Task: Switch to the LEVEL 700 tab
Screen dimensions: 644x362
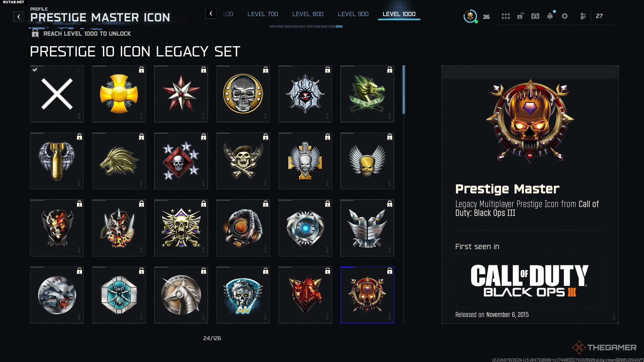Action: tap(263, 14)
